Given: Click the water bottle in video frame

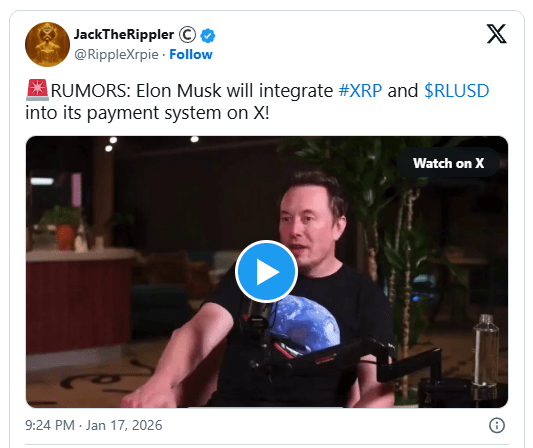Looking at the screenshot, I should point(485,350).
